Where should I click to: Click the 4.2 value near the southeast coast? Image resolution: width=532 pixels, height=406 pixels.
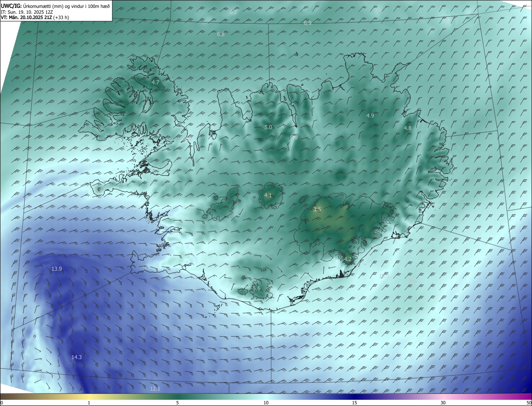(348, 259)
